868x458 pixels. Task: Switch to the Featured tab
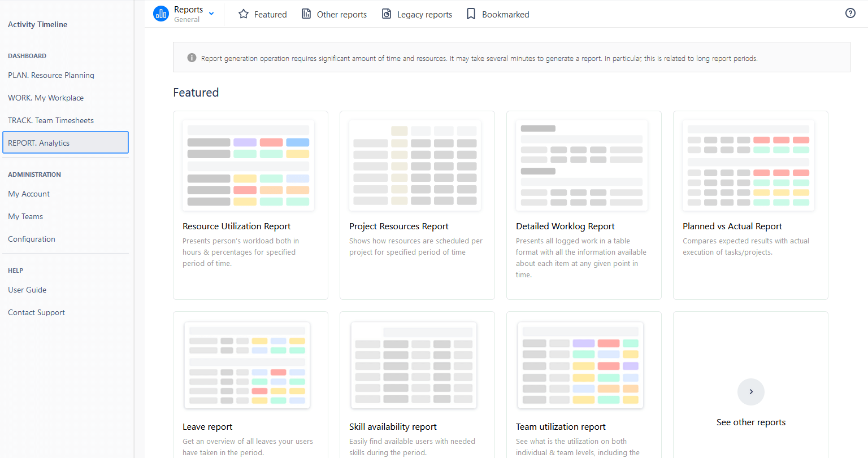point(263,14)
